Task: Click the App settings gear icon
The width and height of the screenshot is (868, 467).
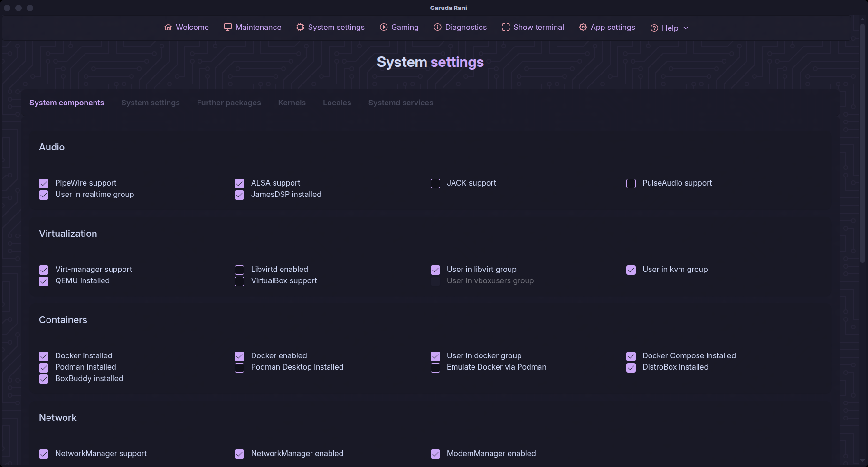Action: [583, 28]
